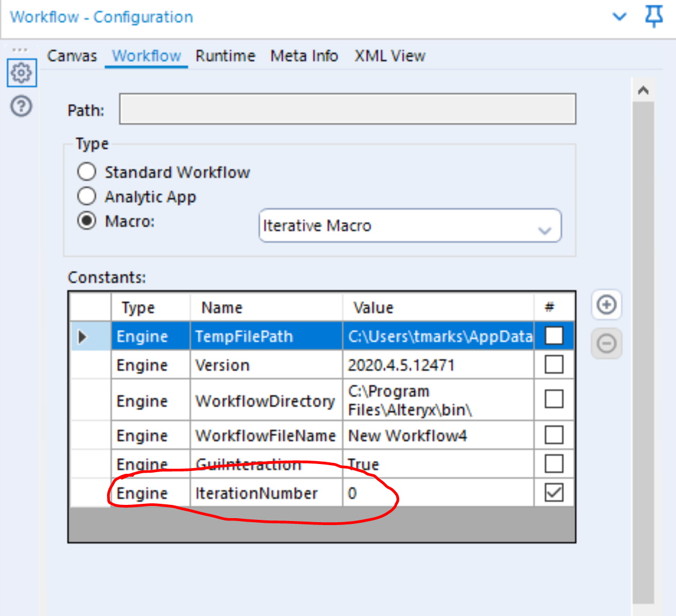Click inside the Path input field
676x616 pixels.
pyautogui.click(x=345, y=109)
